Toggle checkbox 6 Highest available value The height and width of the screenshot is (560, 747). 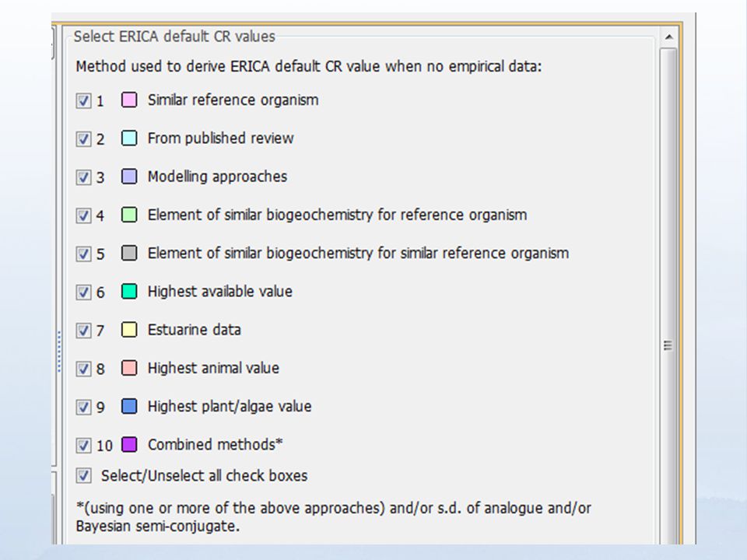tap(83, 292)
